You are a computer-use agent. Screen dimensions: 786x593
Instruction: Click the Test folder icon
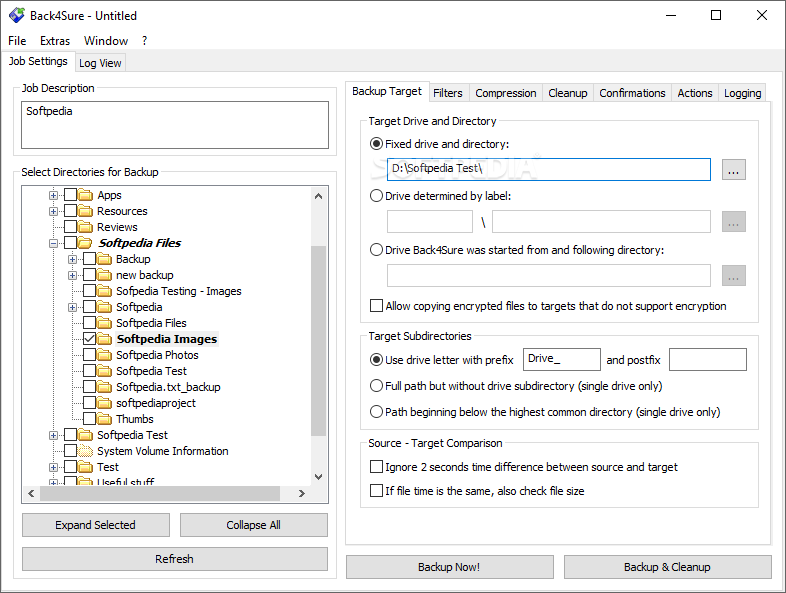click(86, 467)
